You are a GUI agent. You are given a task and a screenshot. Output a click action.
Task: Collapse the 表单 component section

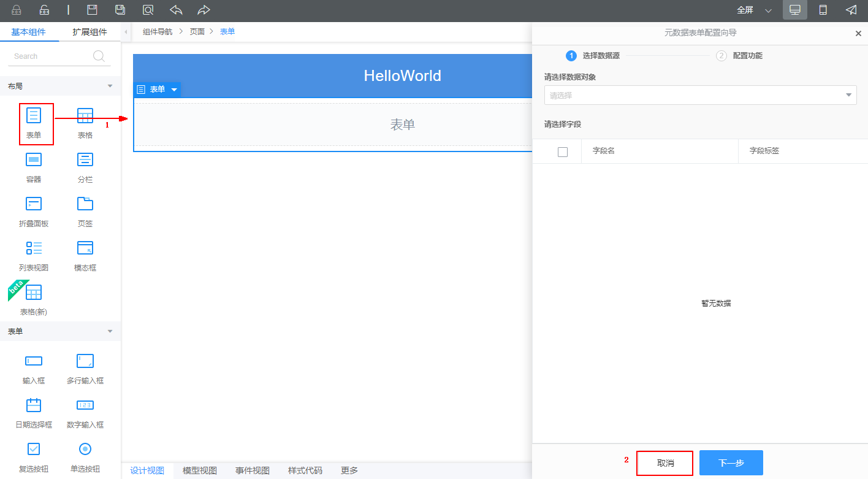[110, 331]
